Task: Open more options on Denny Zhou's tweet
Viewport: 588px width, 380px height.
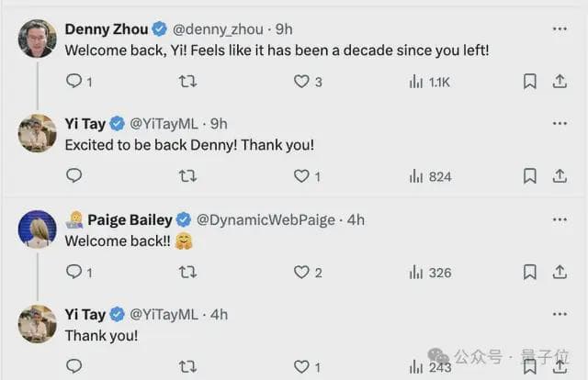Action: [560, 28]
